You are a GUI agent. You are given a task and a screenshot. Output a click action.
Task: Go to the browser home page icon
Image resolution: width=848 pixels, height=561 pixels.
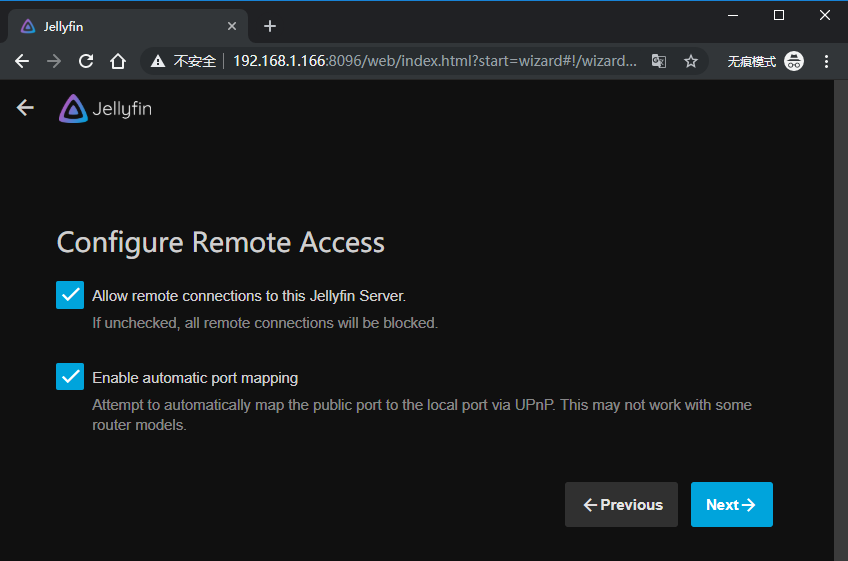(x=118, y=61)
